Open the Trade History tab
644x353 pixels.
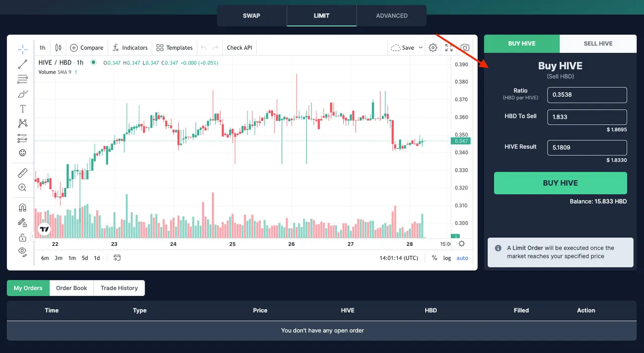pos(119,288)
